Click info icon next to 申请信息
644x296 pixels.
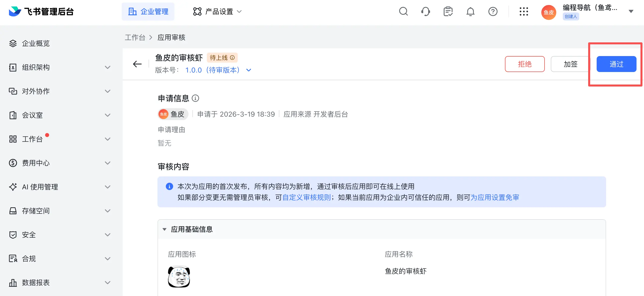pos(195,98)
